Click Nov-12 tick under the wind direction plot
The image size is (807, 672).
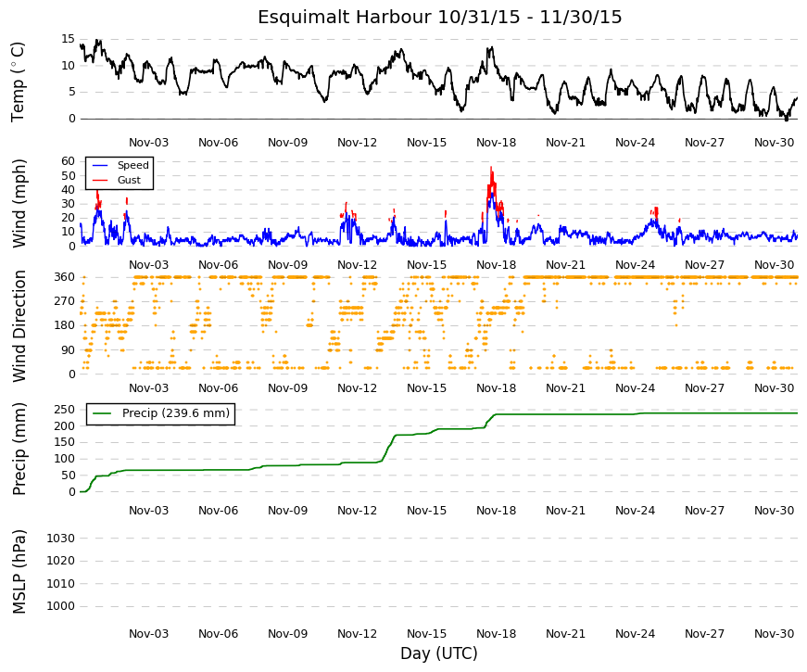coord(358,388)
